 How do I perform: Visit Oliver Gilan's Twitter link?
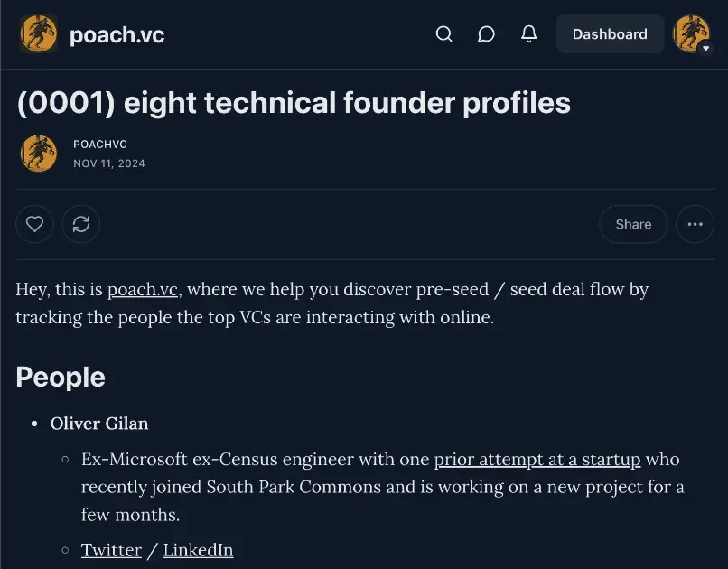point(111,549)
